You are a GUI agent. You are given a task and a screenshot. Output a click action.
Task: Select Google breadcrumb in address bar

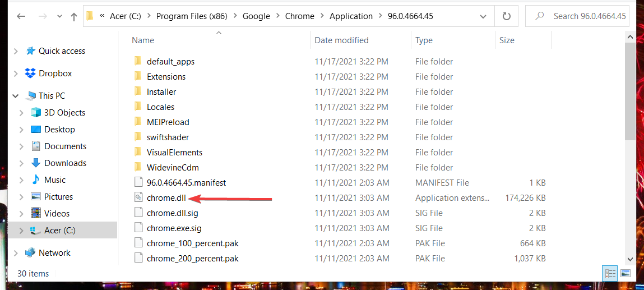(x=256, y=16)
